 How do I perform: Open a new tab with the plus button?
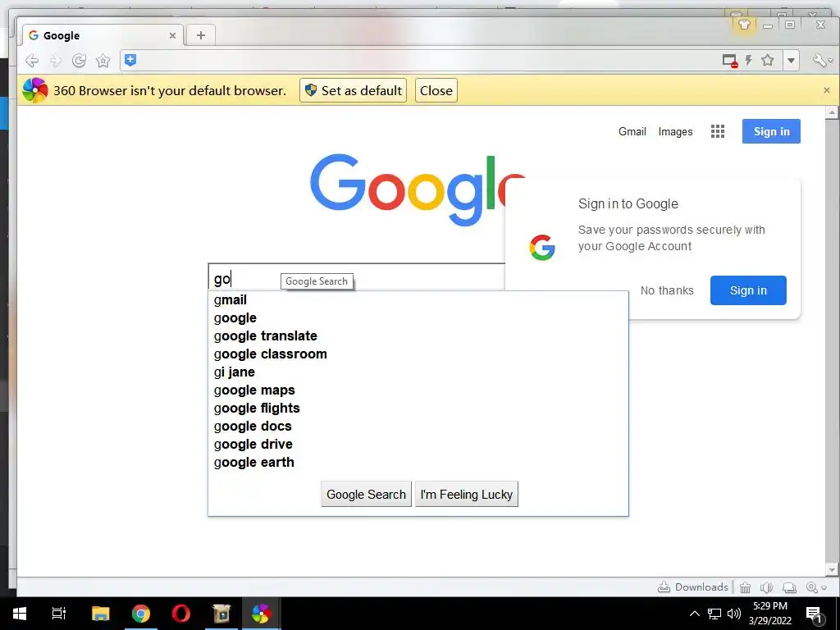tap(201, 35)
